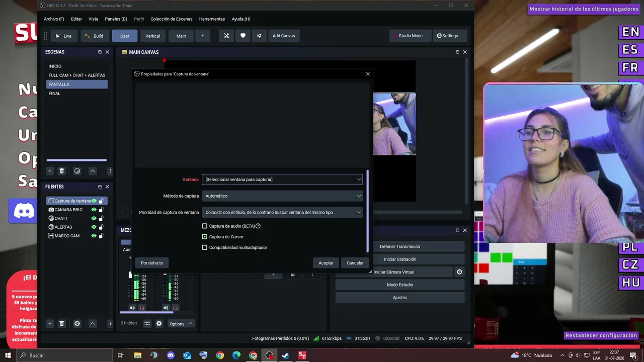Float the Escenas panel

(x=100, y=52)
